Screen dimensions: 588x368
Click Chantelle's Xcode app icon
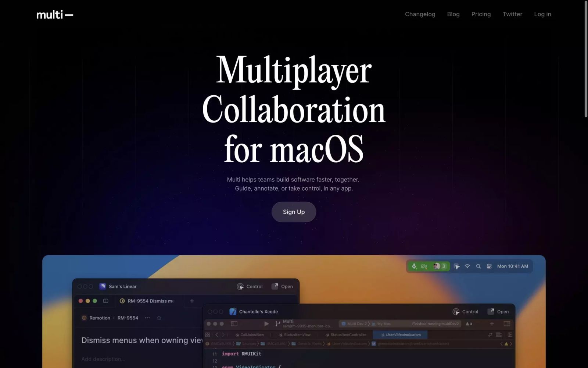(233, 311)
